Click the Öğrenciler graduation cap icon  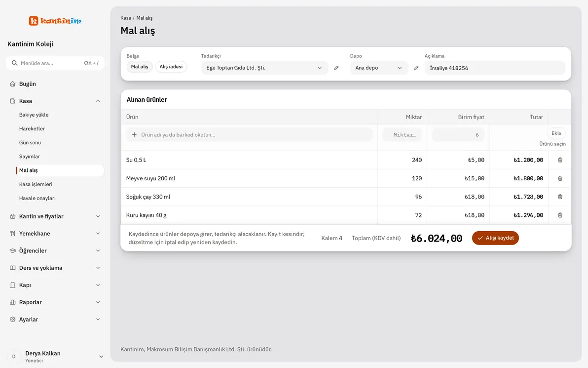pyautogui.click(x=13, y=251)
